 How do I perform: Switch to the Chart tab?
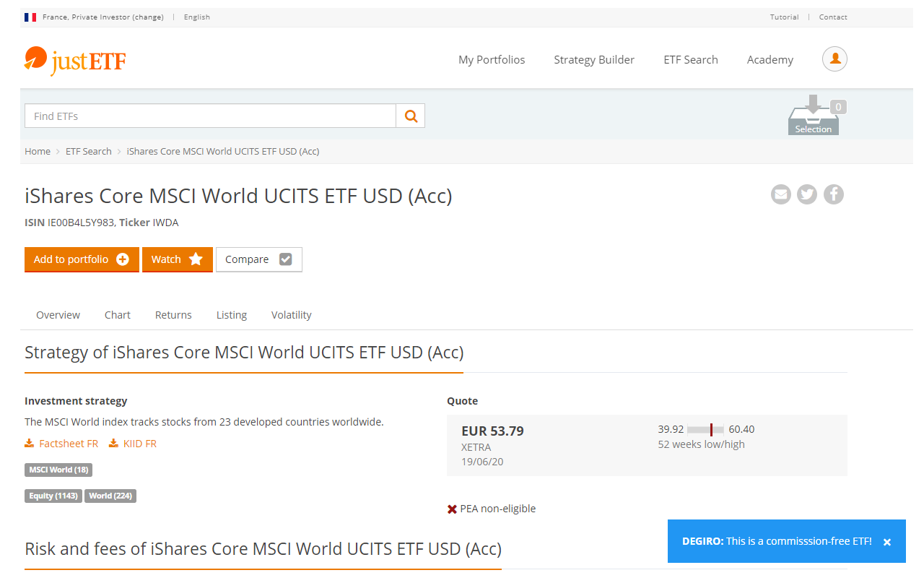(x=118, y=315)
